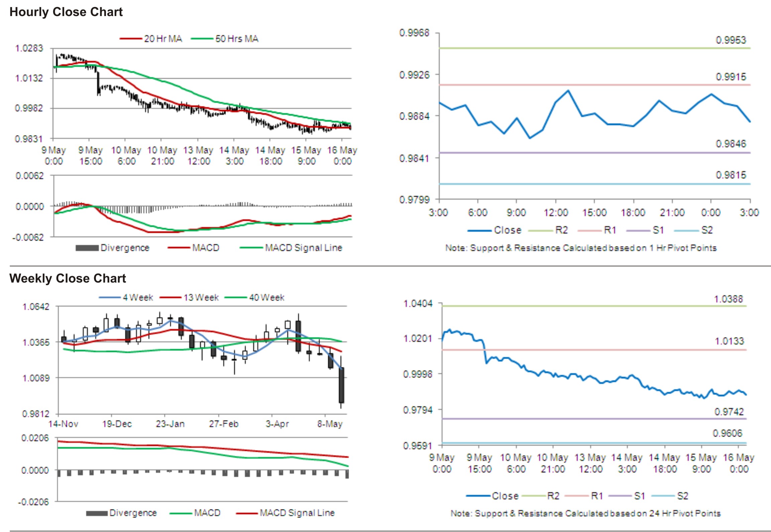Image resolution: width=771 pixels, height=532 pixels.
Task: Click the 0.9968 axis value
Action: 414,33
